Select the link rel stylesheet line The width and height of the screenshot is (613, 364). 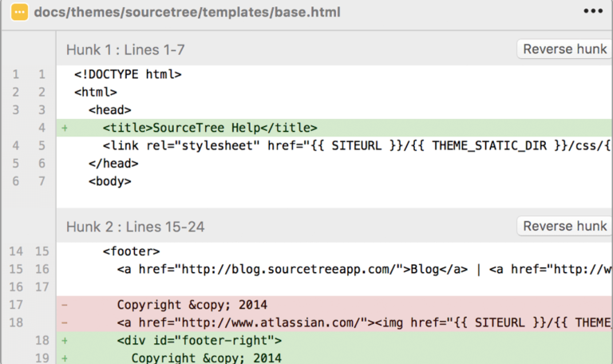[x=334, y=145]
